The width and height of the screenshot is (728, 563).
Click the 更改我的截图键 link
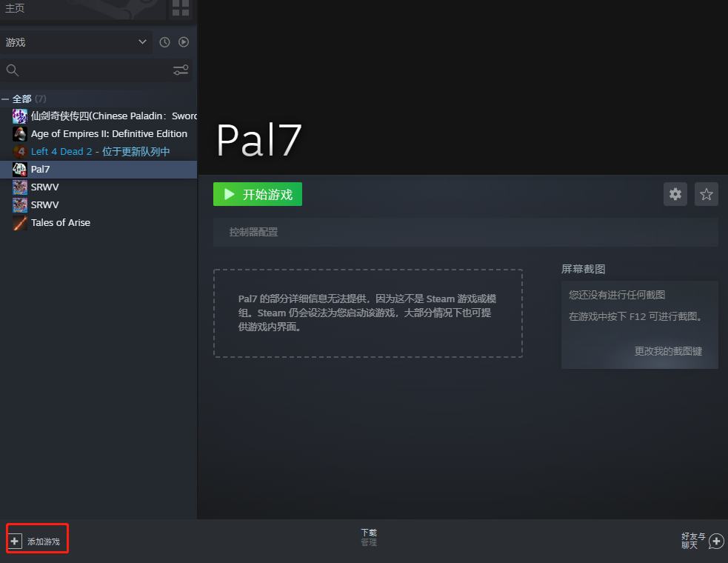(668, 351)
